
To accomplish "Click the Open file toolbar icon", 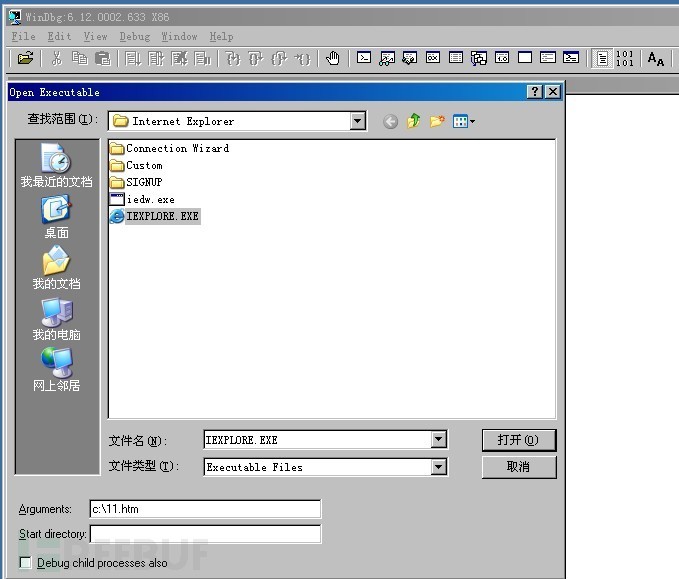I will click(x=25, y=58).
